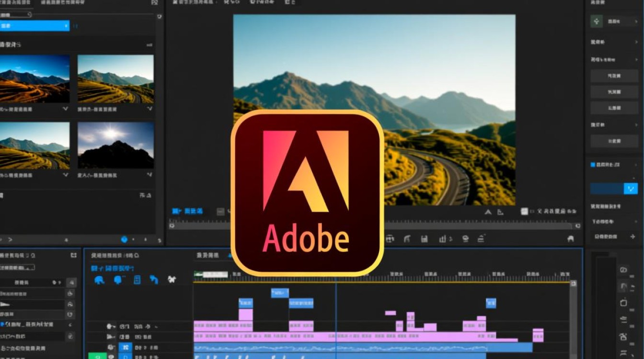
Task: Expand the chevron under the bottom-left thumbnail
Action: (66, 175)
